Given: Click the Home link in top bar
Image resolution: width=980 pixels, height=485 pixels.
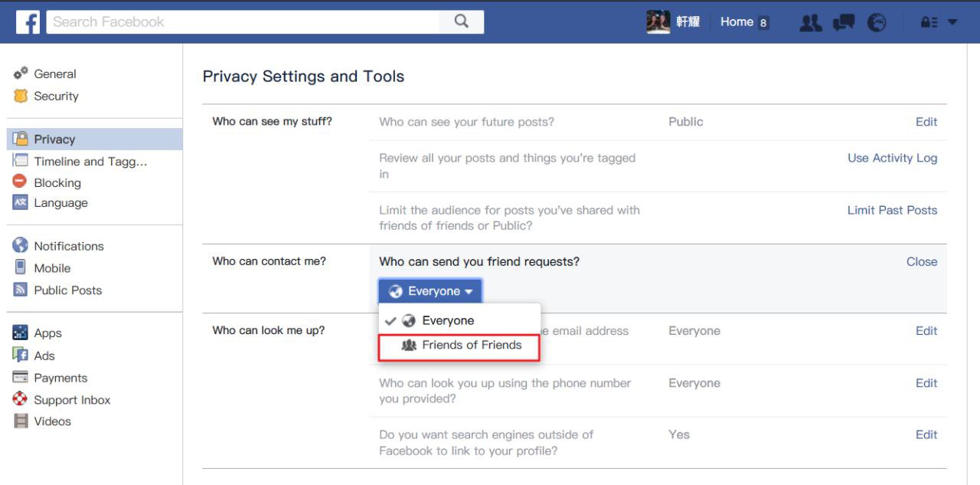Looking at the screenshot, I should coord(737,21).
